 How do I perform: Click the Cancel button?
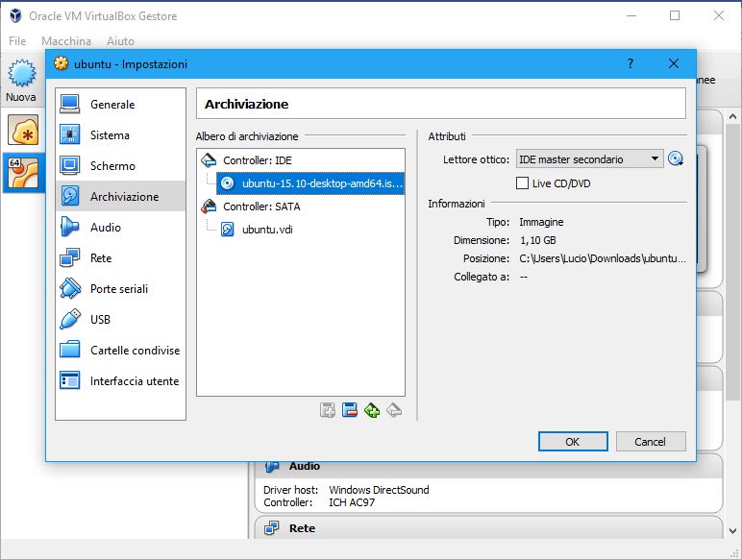coord(650,441)
